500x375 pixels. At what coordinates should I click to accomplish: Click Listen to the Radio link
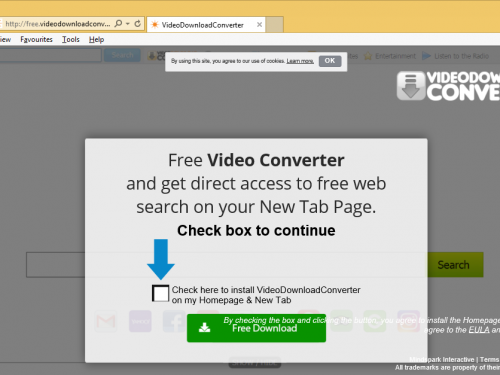pos(461,56)
